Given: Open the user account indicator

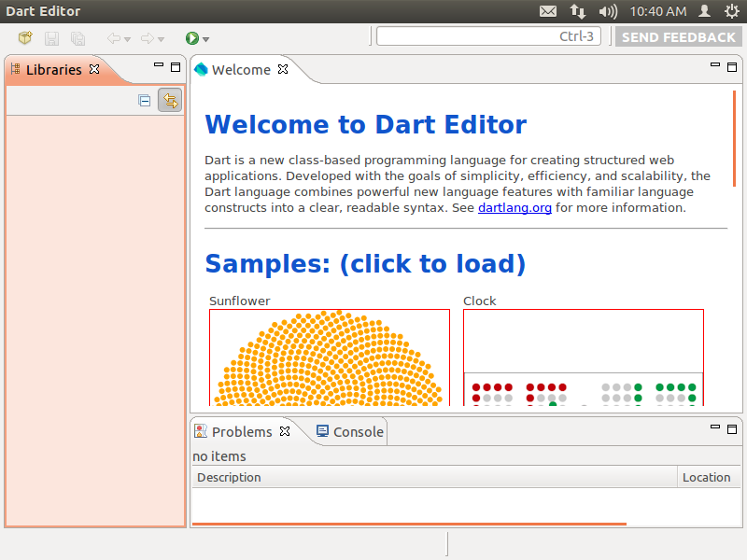Looking at the screenshot, I should (705, 11).
